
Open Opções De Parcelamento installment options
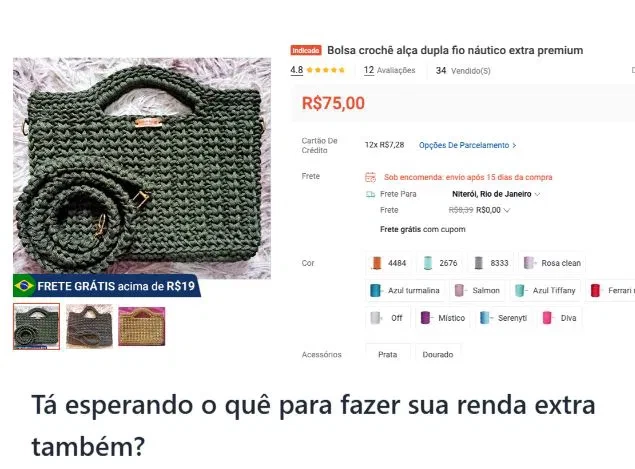pyautogui.click(x=467, y=145)
